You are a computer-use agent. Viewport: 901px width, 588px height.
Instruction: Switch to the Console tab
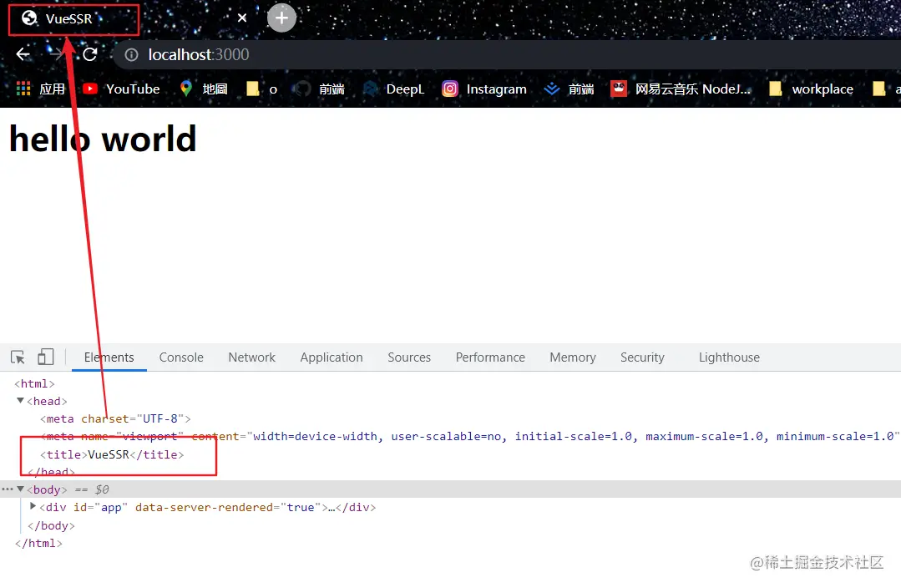click(x=181, y=357)
